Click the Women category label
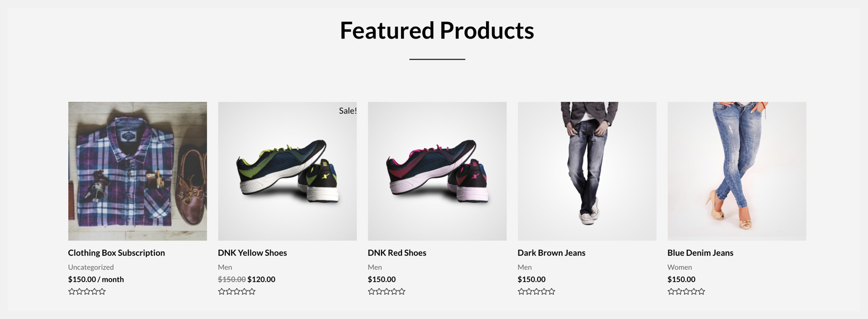 pyautogui.click(x=680, y=268)
